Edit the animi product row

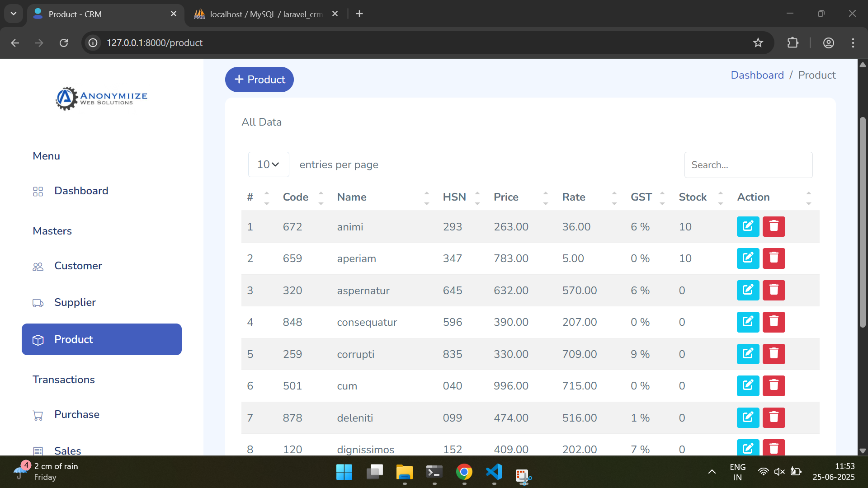pos(748,226)
